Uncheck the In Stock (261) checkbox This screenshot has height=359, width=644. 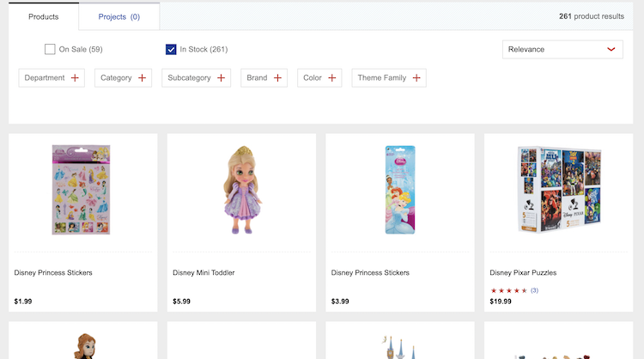click(171, 49)
